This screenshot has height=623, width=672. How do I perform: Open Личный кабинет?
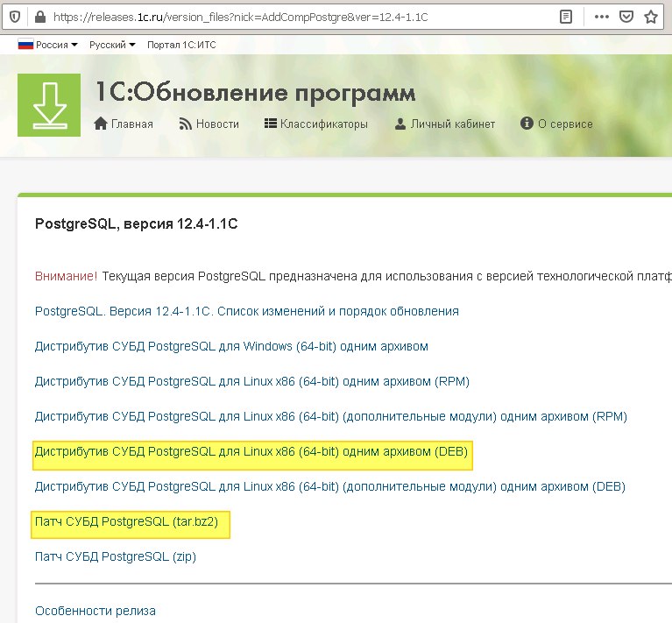pyautogui.click(x=453, y=124)
